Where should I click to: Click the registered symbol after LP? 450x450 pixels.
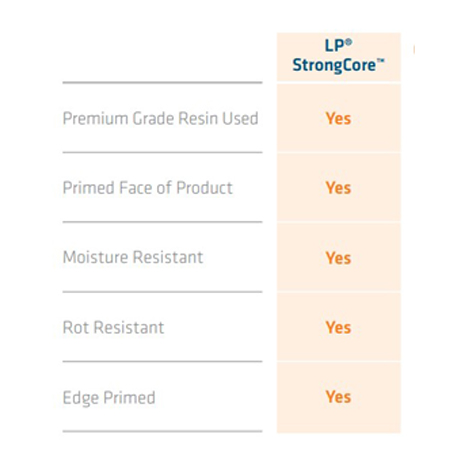point(348,42)
